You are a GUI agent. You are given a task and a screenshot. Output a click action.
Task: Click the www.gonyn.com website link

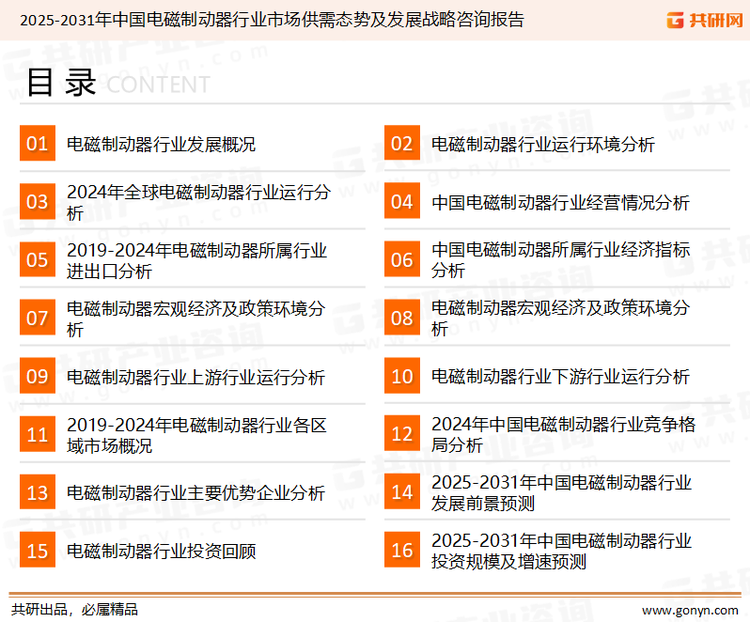(x=689, y=609)
